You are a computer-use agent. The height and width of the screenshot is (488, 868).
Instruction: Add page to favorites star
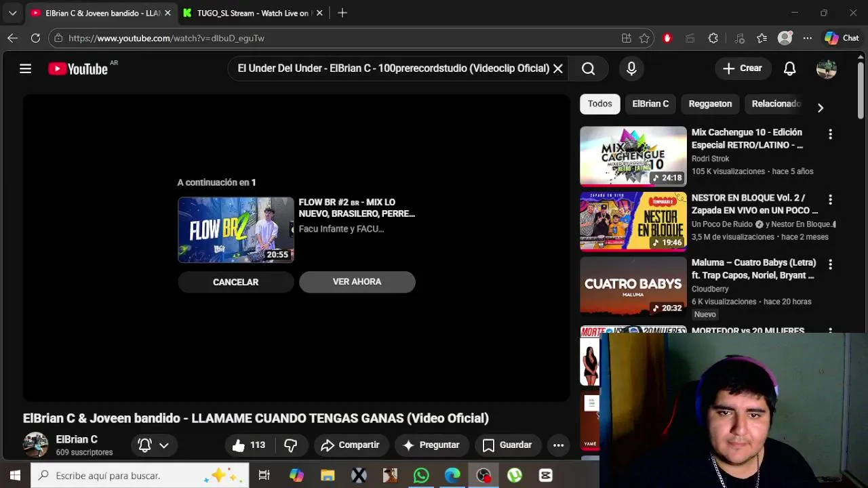pyautogui.click(x=644, y=38)
